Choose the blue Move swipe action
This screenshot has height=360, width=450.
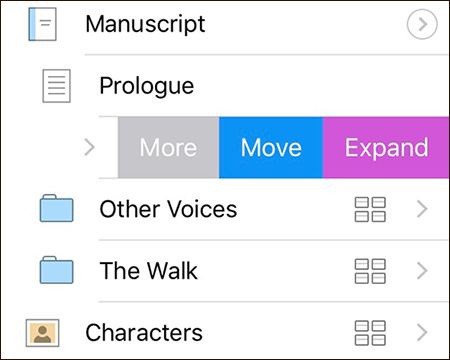271,148
